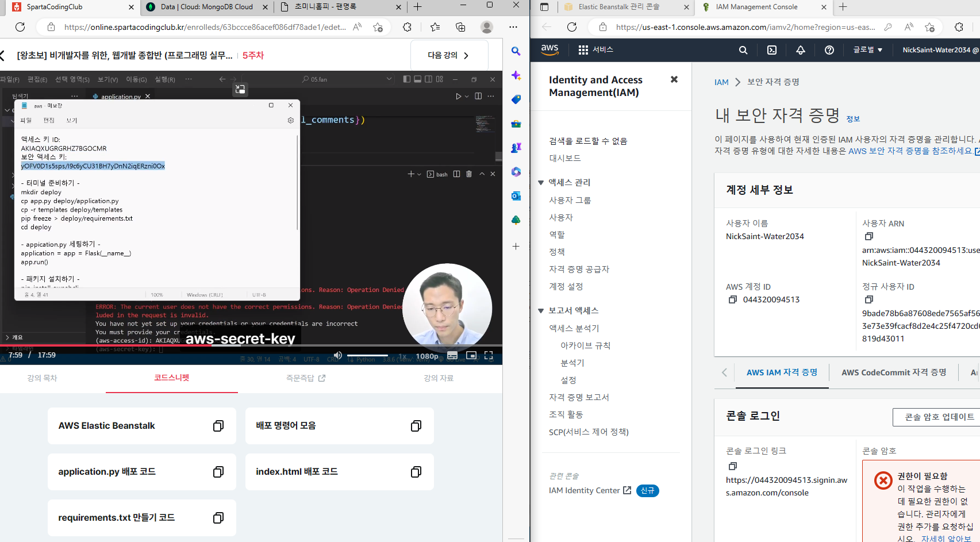
Task: Copy the user ARN
Action: [869, 236]
